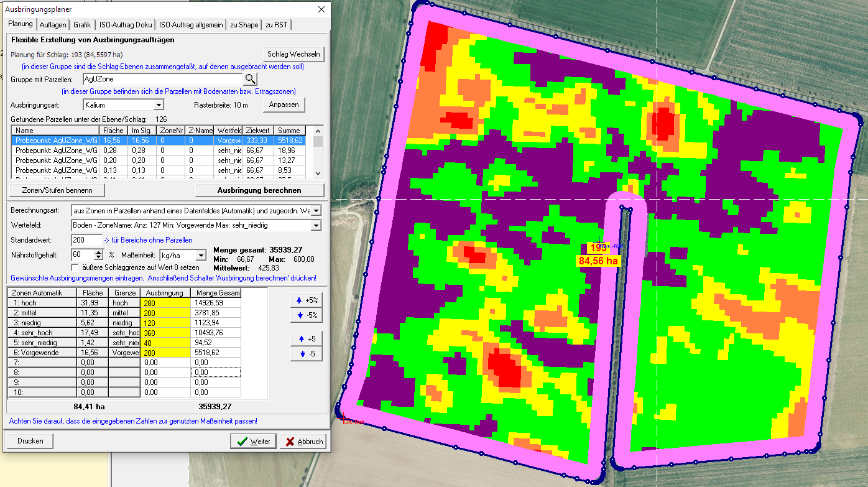Switch to the Auflagen tab
This screenshot has width=868, height=487.
[53, 25]
